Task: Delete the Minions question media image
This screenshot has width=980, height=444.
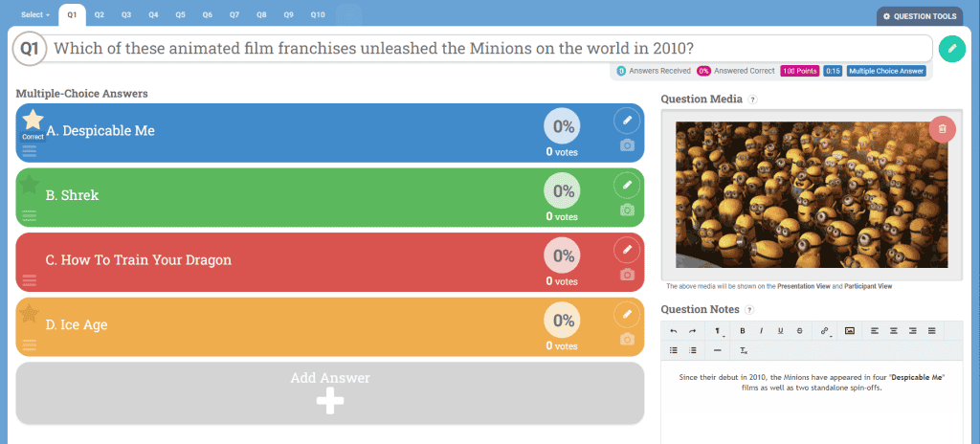Action: (x=942, y=129)
